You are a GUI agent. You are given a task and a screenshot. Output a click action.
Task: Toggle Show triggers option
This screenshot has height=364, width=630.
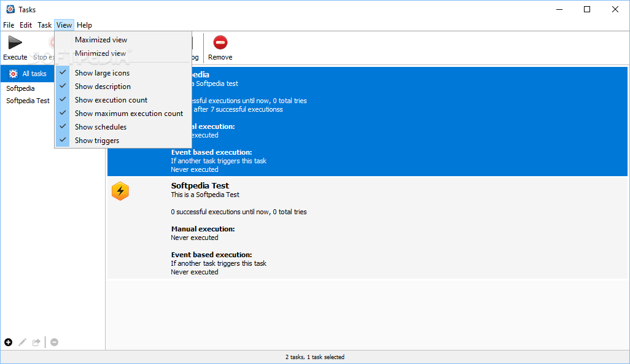tap(123, 140)
